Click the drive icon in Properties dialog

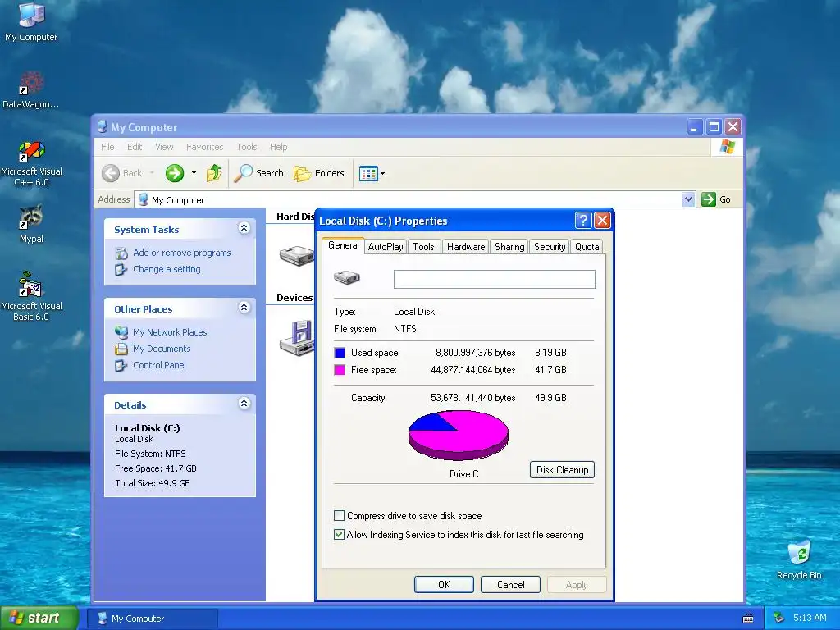(x=347, y=277)
